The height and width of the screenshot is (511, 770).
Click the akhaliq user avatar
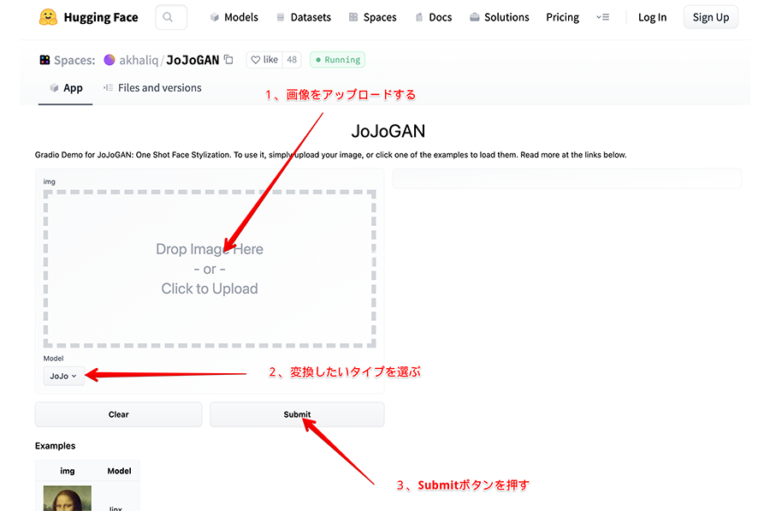click(x=110, y=60)
